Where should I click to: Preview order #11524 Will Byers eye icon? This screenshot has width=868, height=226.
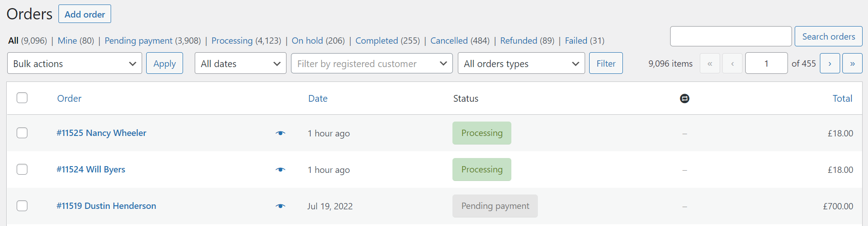(280, 170)
